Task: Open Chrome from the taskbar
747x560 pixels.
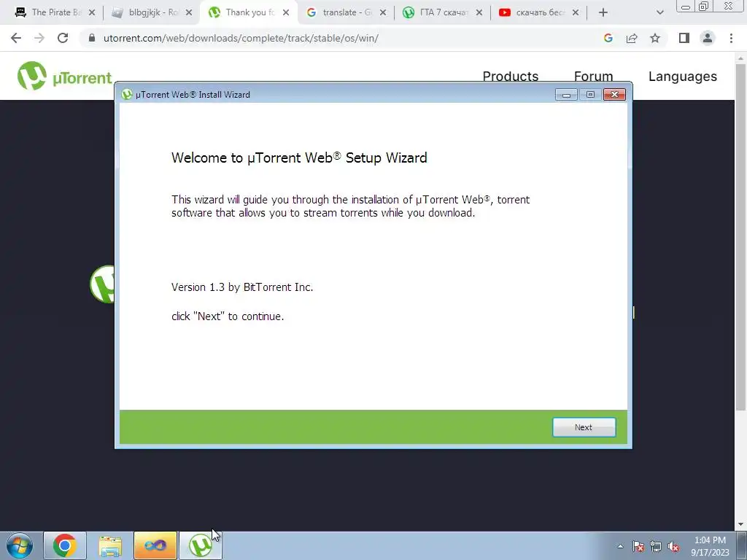Action: 65,545
